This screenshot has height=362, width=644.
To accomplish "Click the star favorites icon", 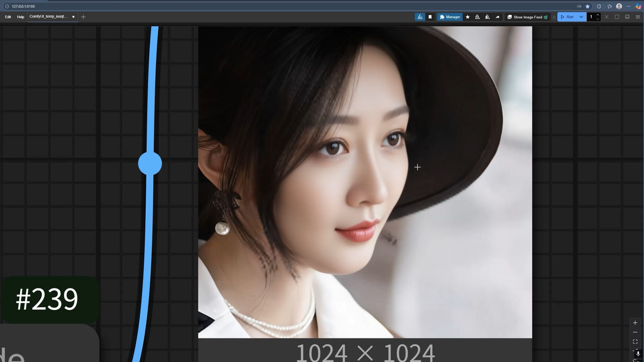I will [x=468, y=17].
